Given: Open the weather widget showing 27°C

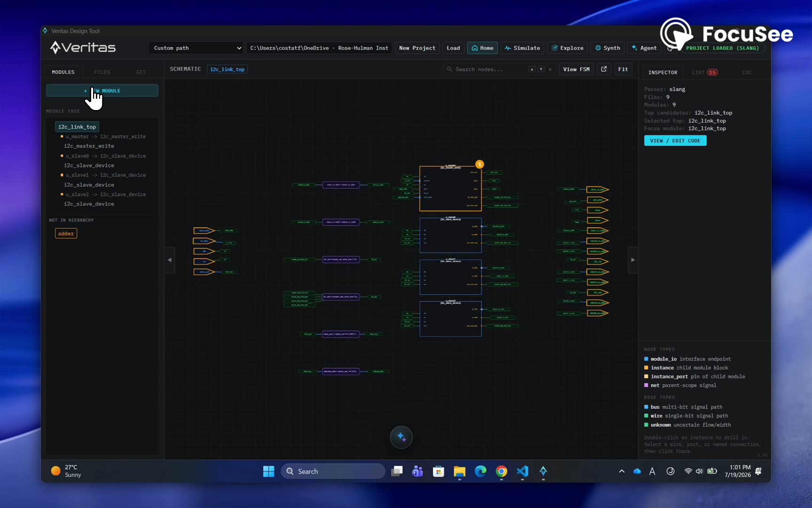Looking at the screenshot, I should click(x=66, y=471).
